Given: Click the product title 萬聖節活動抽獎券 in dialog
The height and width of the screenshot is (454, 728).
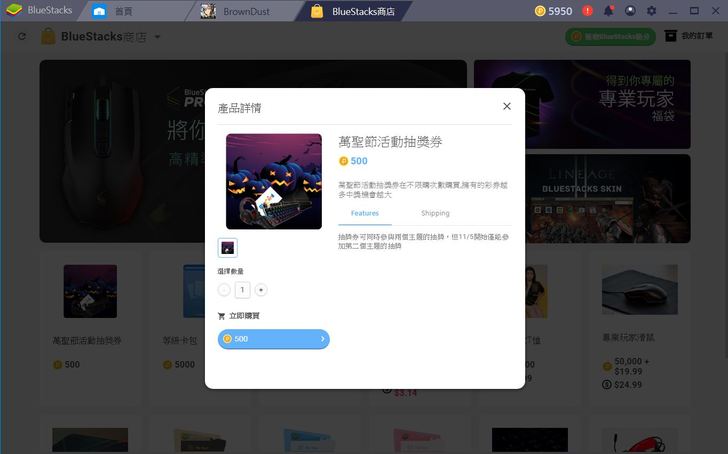Looking at the screenshot, I should [390, 142].
